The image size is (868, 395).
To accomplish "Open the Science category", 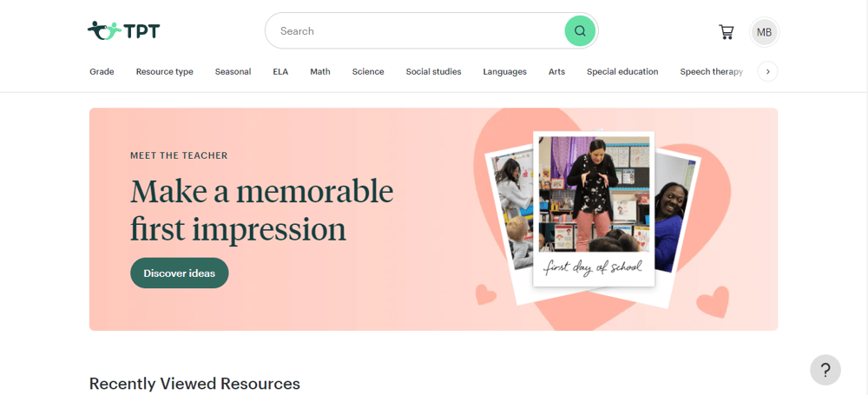I will tap(368, 71).
